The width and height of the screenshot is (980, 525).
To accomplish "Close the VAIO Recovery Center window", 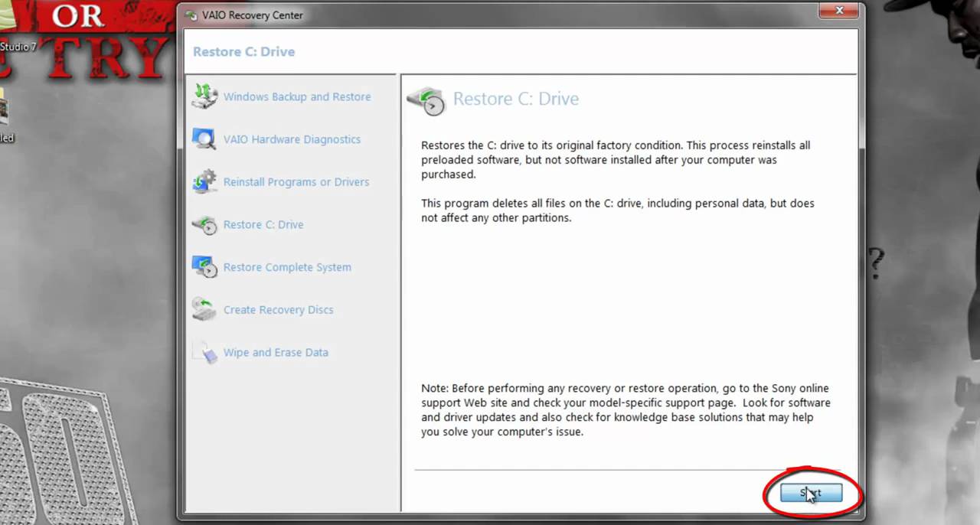I will tap(839, 11).
